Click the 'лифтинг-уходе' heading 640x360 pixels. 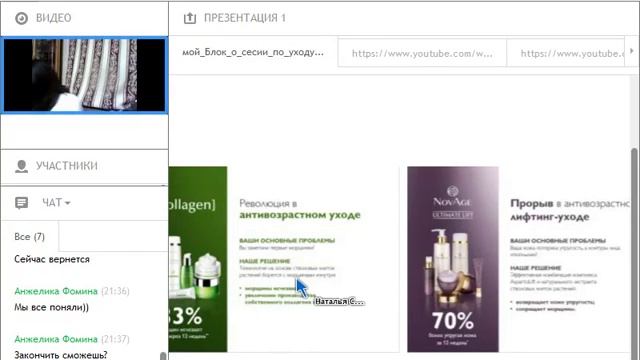pyautogui.click(x=549, y=217)
